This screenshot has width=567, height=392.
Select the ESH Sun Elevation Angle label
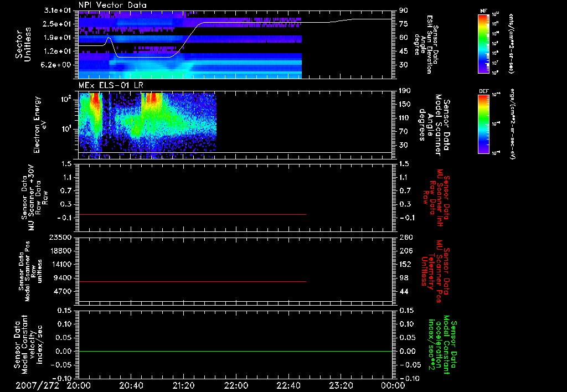[x=426, y=44]
